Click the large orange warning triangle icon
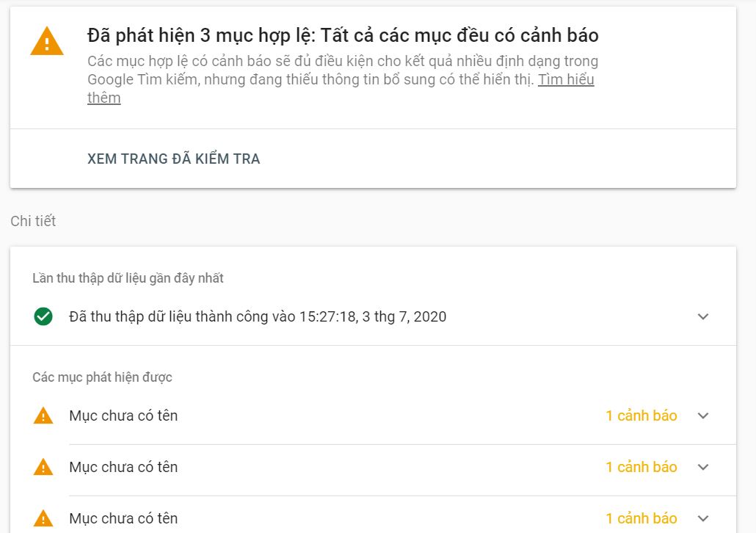The image size is (756, 533). (x=47, y=42)
